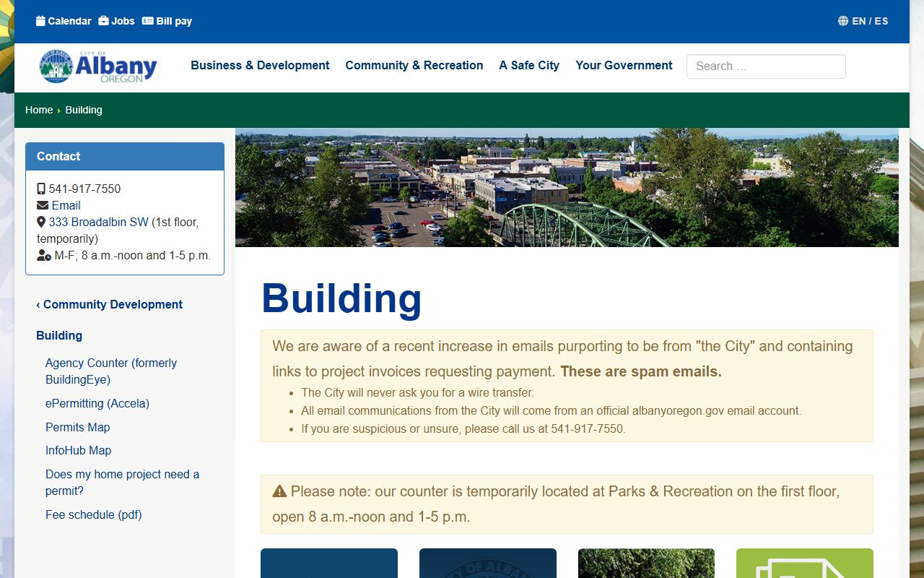Click the 'These are spam emails.' text

point(641,371)
